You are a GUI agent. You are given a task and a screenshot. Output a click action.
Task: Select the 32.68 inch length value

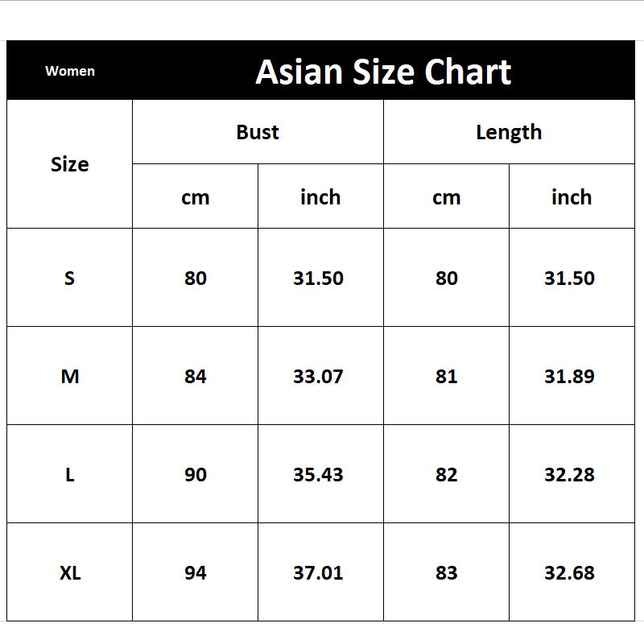pos(569,572)
